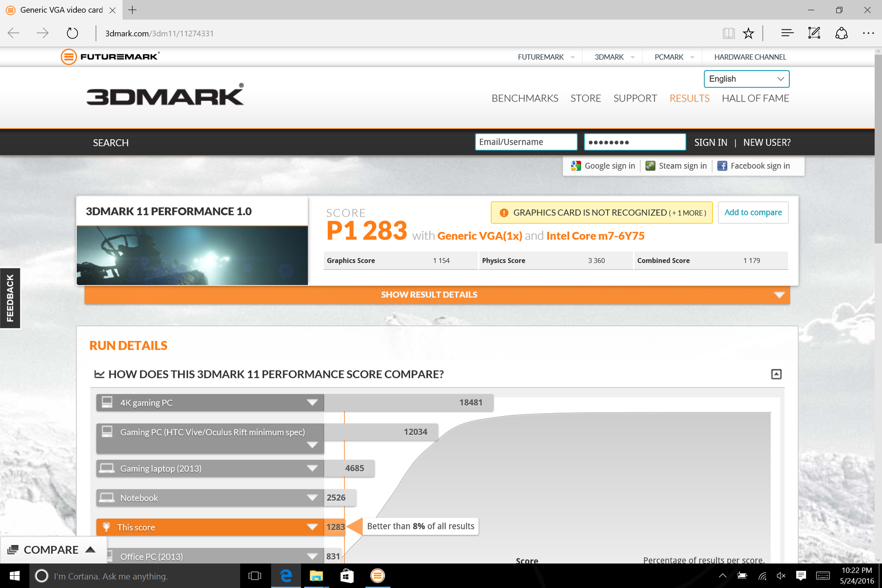Open the STORE page
Screen dimensions: 882x588
click(x=586, y=98)
